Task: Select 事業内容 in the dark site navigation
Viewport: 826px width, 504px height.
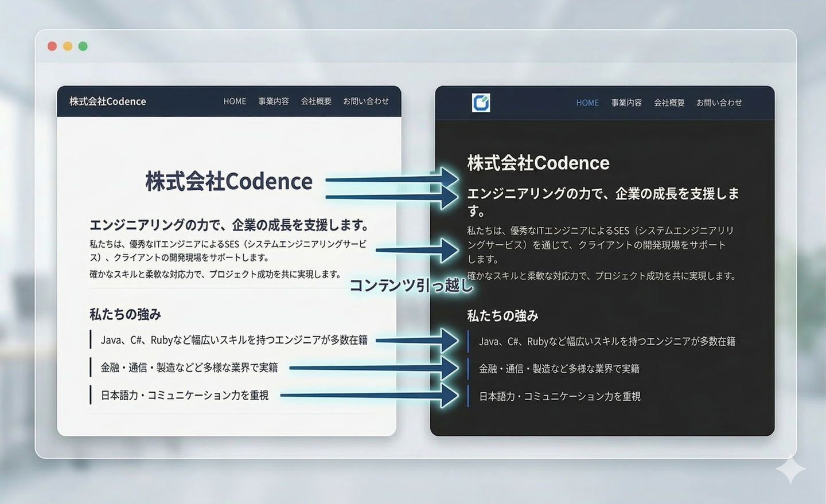Action: pyautogui.click(x=626, y=103)
